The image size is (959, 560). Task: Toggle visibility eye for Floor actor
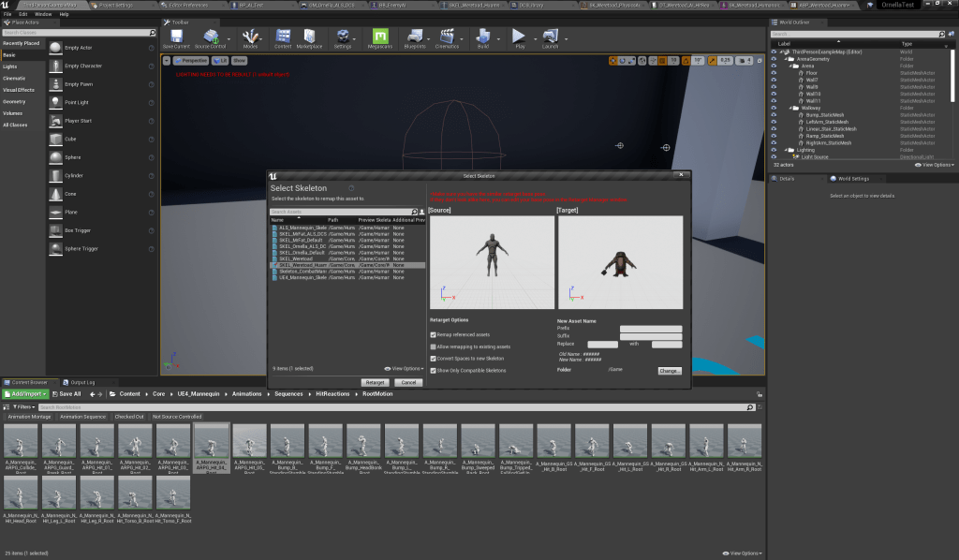(x=774, y=73)
